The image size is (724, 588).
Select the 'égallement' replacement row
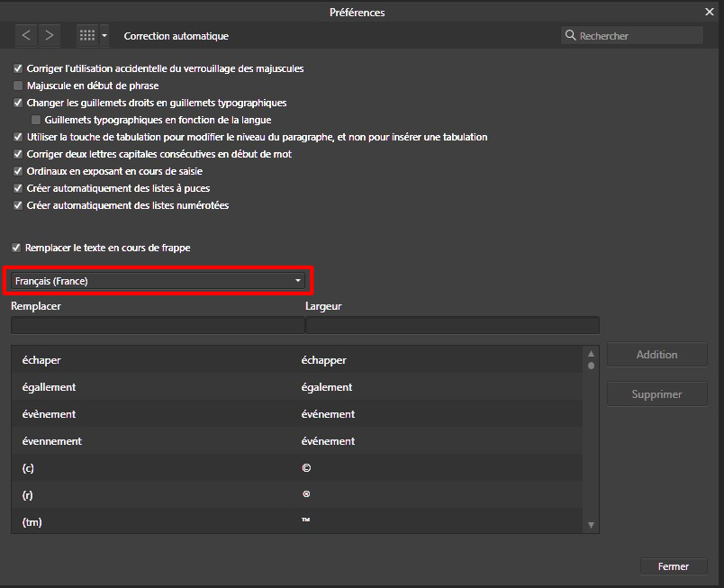[297, 387]
